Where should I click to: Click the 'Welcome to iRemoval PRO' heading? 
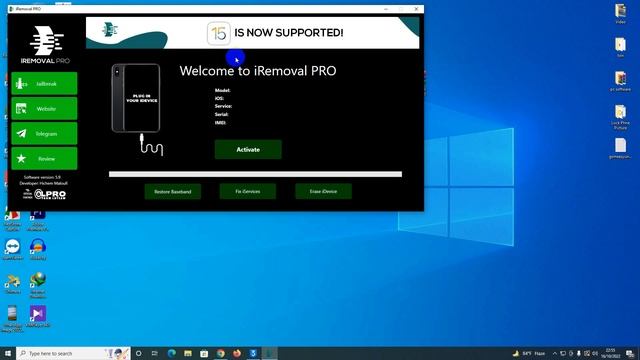tap(258, 71)
